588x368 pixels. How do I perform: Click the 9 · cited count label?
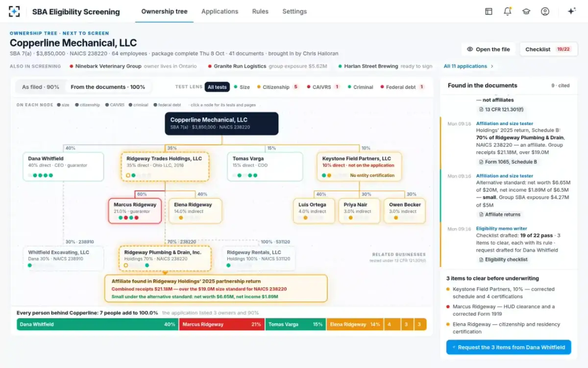point(560,85)
